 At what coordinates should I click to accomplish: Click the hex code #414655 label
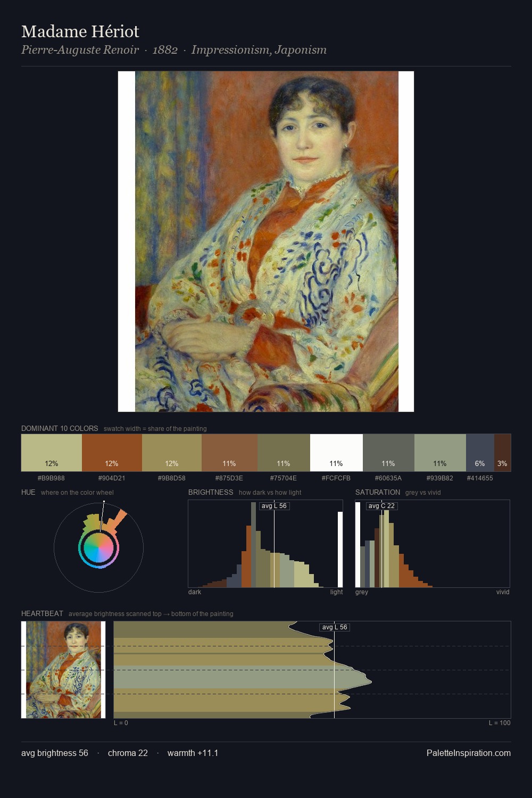[480, 478]
